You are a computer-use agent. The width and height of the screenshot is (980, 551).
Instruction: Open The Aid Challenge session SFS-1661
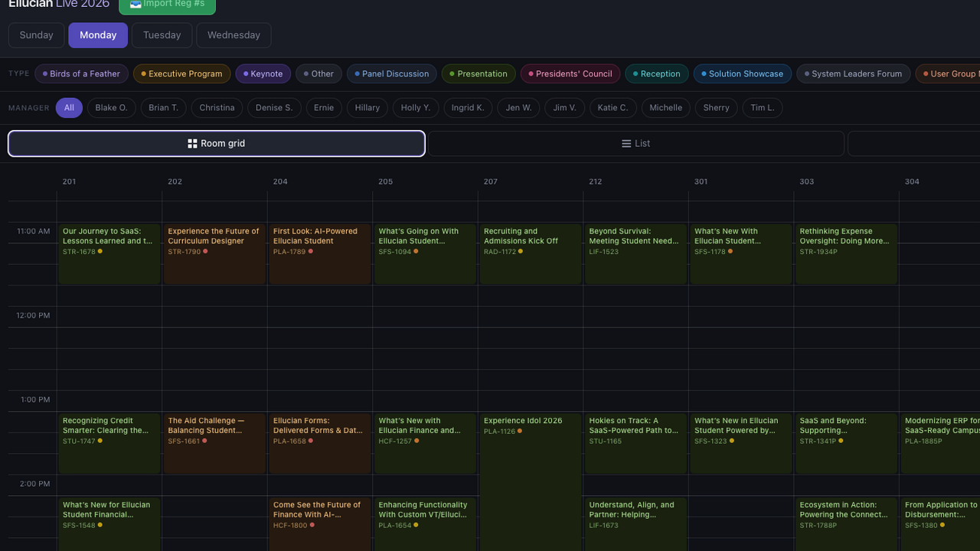(214, 443)
